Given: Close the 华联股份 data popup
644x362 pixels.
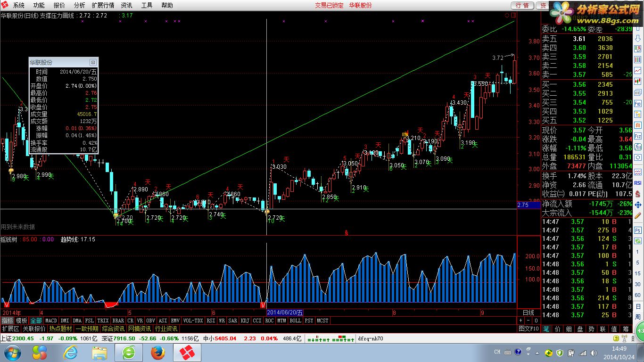Looking at the screenshot, I should tap(93, 62).
